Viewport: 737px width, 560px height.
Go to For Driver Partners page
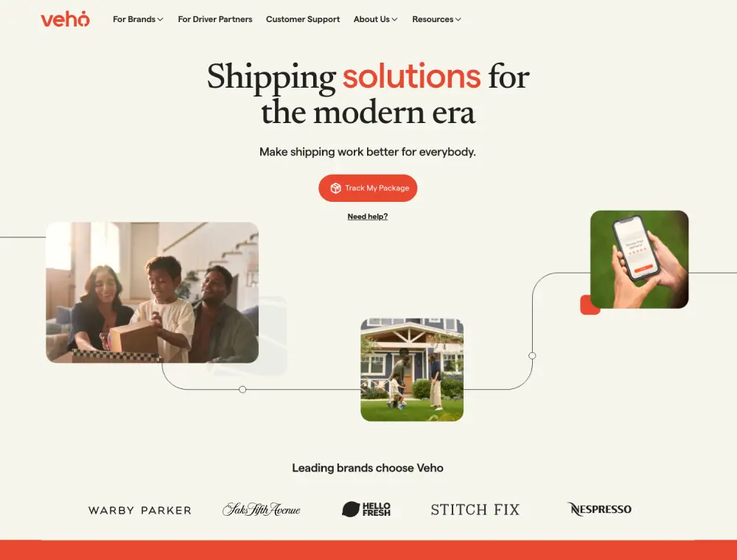pyautogui.click(x=214, y=19)
